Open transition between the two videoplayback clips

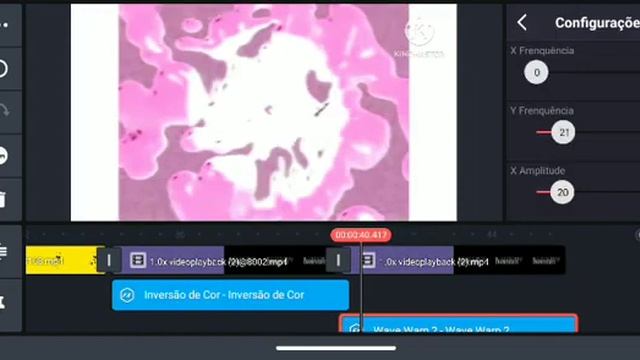pyautogui.click(x=338, y=260)
